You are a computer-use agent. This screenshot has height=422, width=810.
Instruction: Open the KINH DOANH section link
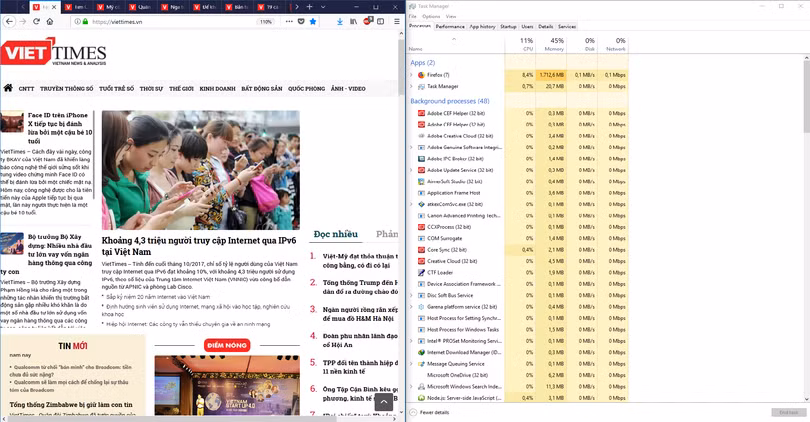(217, 88)
